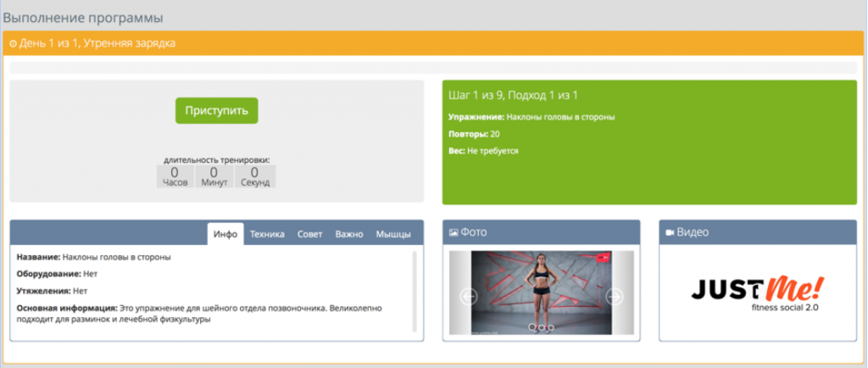Click the previous photo arrow
This screenshot has height=368, width=868.
pyautogui.click(x=469, y=297)
